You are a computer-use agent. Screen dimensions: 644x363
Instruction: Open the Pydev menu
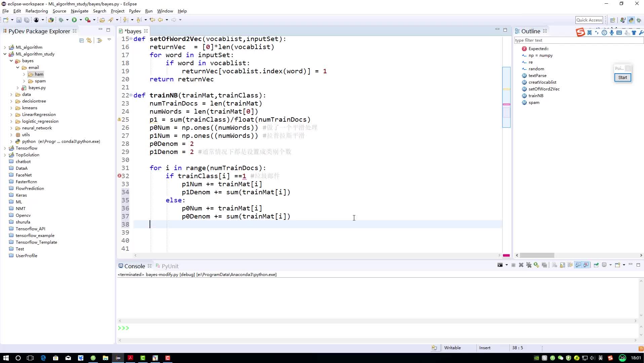click(134, 11)
